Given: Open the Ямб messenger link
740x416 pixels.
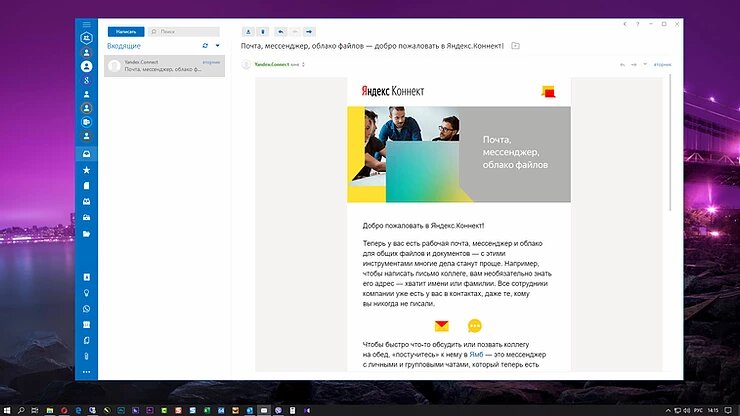Looking at the screenshot, I should coord(476,355).
